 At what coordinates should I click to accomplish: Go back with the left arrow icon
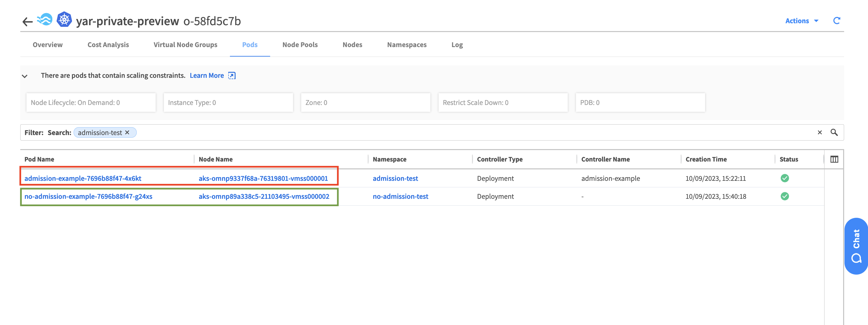27,22
